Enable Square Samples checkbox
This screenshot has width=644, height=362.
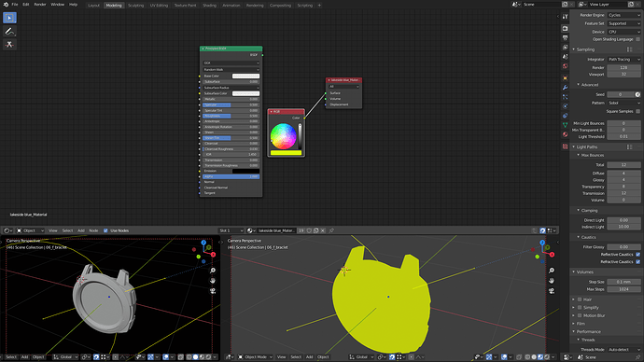point(637,111)
